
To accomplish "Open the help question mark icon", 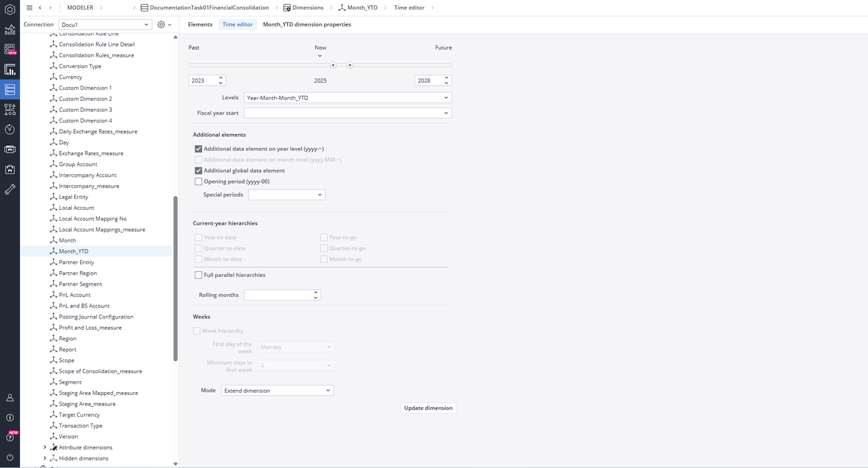I will pos(10,437).
